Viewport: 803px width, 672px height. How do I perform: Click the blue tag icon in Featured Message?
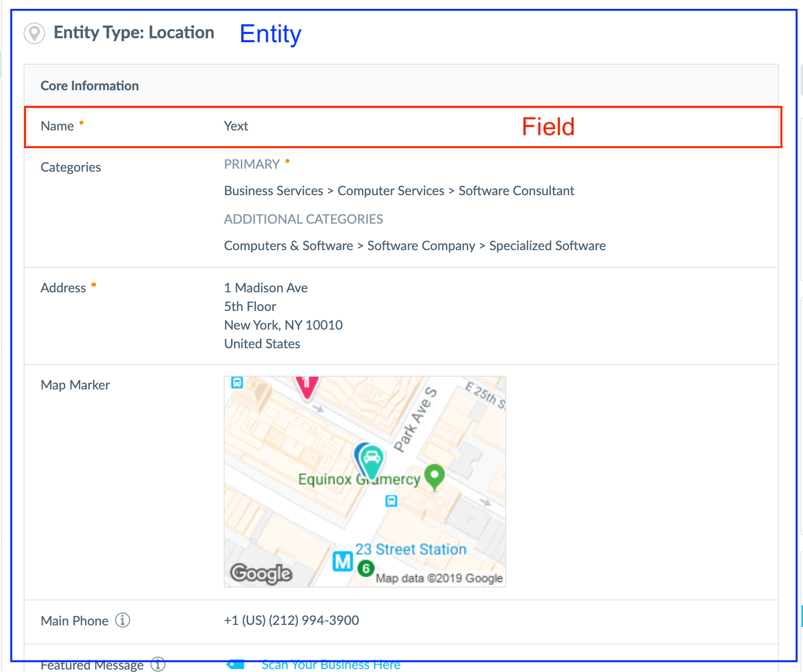(x=235, y=665)
